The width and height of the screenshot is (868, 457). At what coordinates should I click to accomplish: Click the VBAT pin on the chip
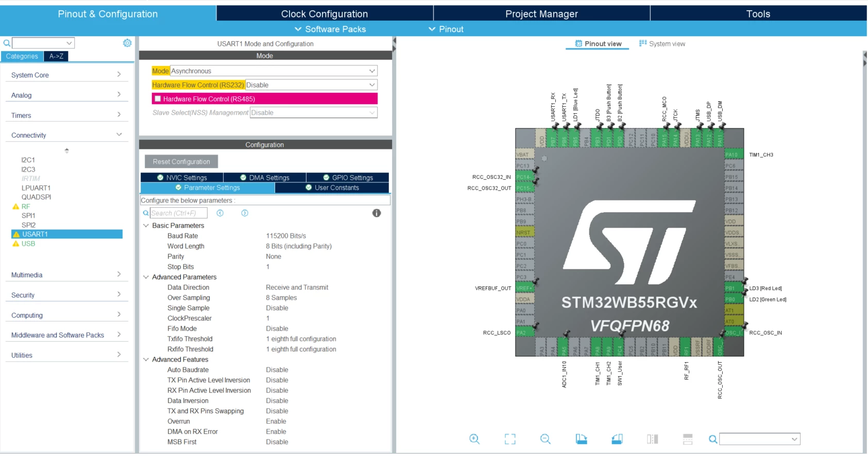pos(525,155)
